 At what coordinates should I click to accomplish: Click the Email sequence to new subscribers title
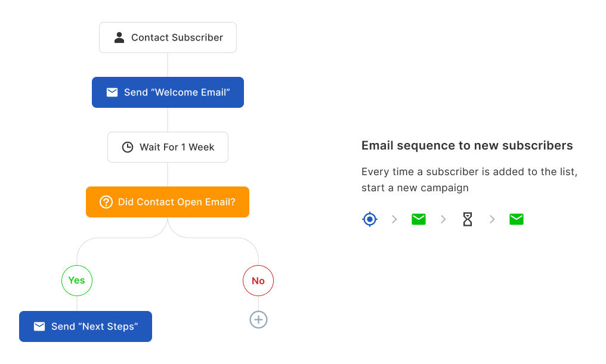tap(467, 145)
